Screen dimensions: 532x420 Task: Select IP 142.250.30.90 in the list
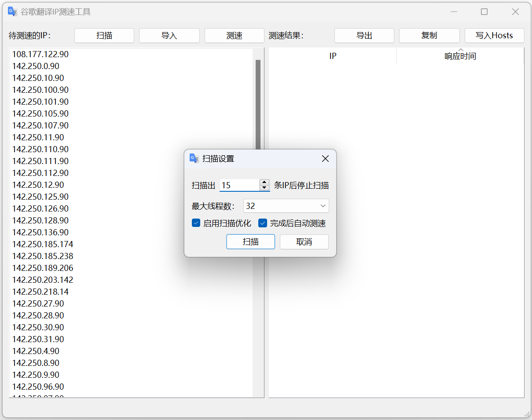[x=38, y=327]
